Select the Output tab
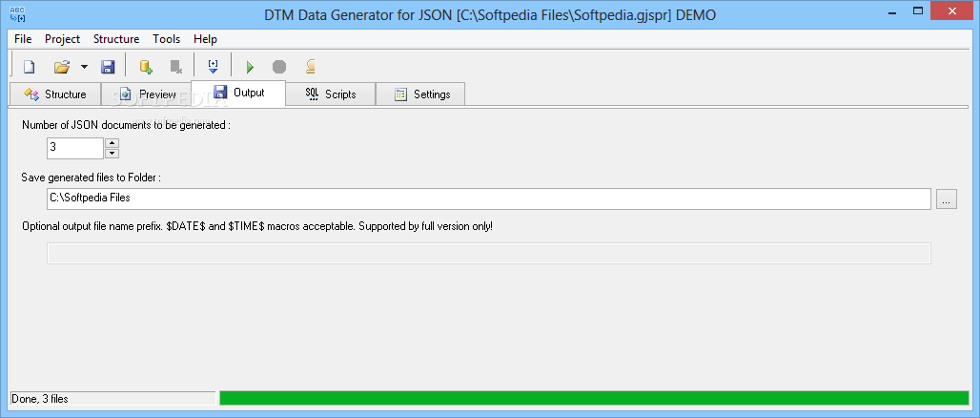This screenshot has width=980, height=418. (238, 93)
